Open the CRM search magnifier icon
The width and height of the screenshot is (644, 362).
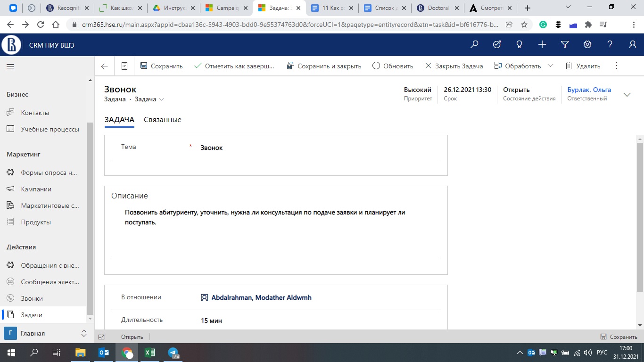[x=474, y=45]
